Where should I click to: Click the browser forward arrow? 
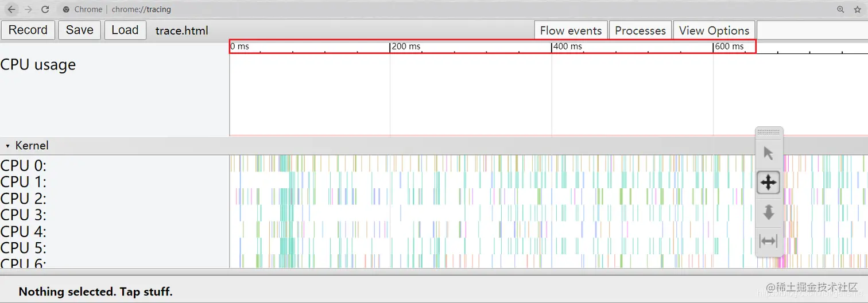(x=28, y=9)
